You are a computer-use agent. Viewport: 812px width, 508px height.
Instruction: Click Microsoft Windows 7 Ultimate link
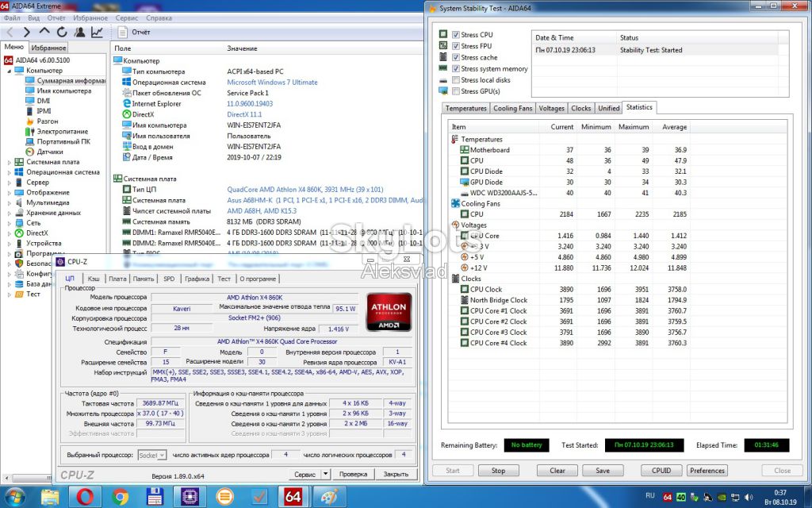pos(273,83)
